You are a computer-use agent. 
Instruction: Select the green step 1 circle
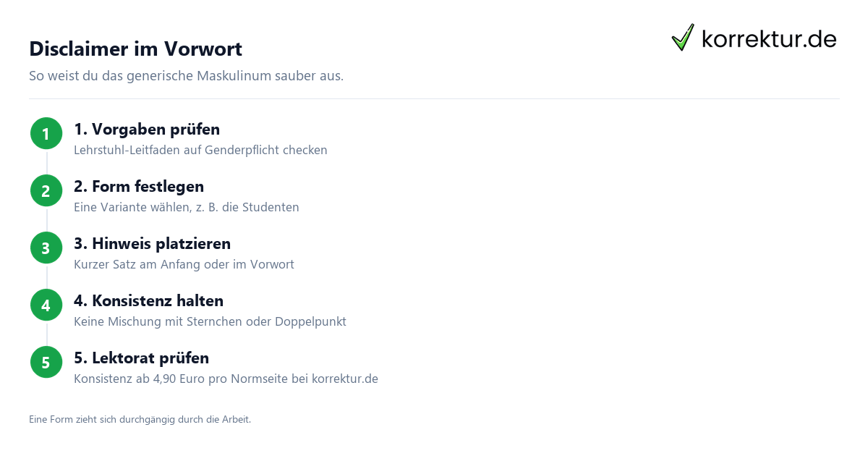click(x=46, y=134)
